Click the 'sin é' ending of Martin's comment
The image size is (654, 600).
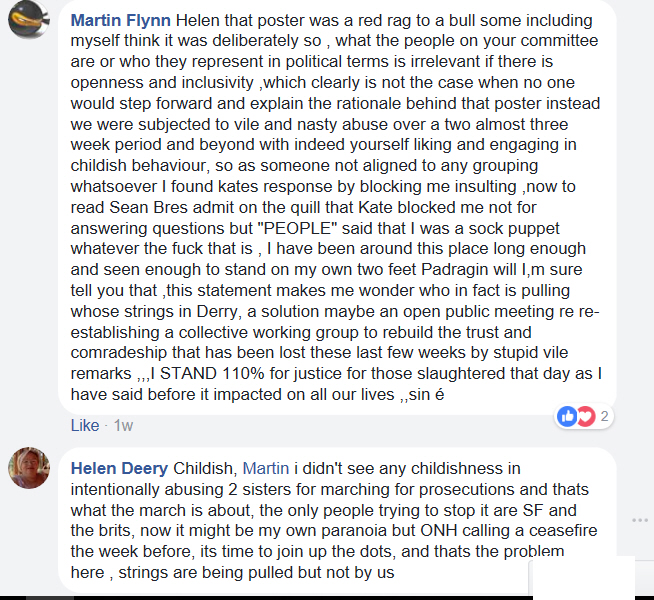click(x=426, y=394)
